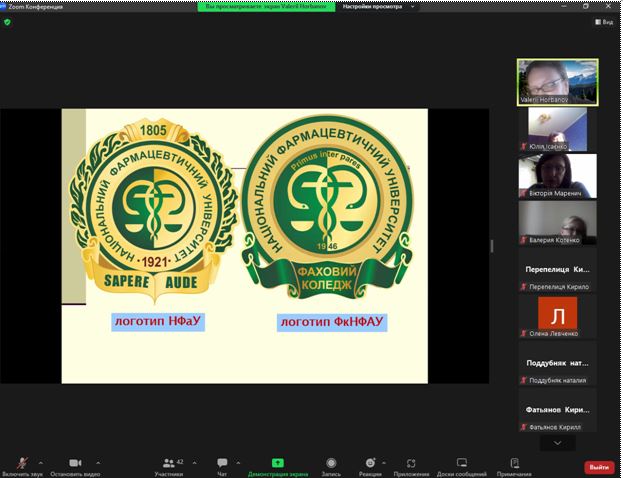The image size is (623, 478).
Task: Click the muted mic icon beside Олена Левченко
Action: pos(524,334)
